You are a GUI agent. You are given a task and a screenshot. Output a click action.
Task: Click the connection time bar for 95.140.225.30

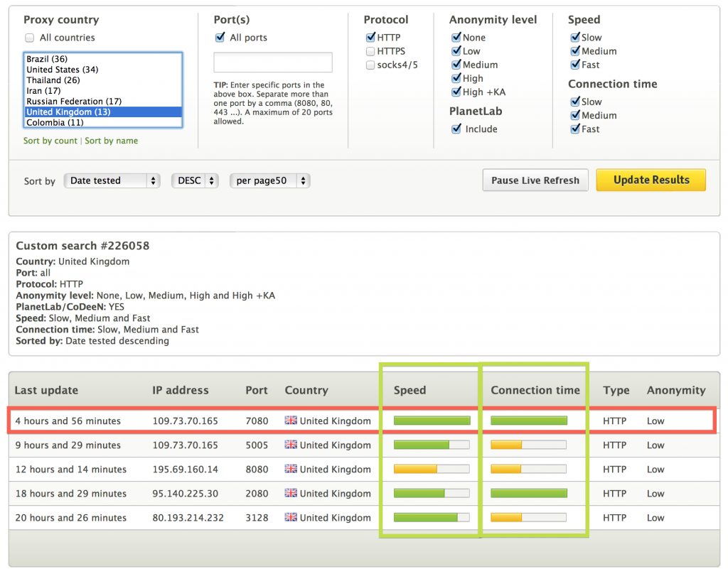coord(529,493)
